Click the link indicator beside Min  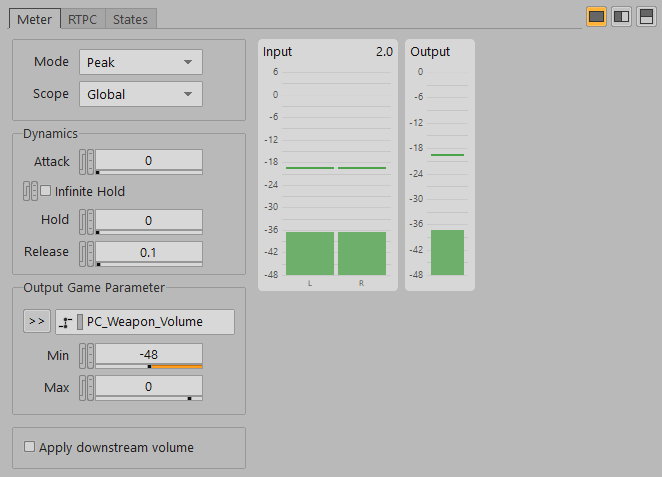point(87,355)
